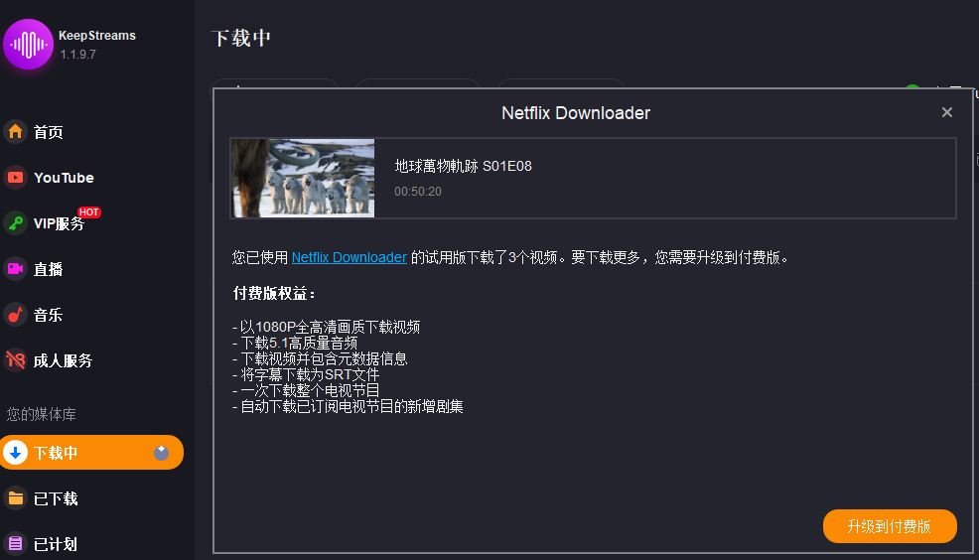Click the 已下载 folder icon
This screenshot has height=560, width=979.
pyautogui.click(x=16, y=498)
